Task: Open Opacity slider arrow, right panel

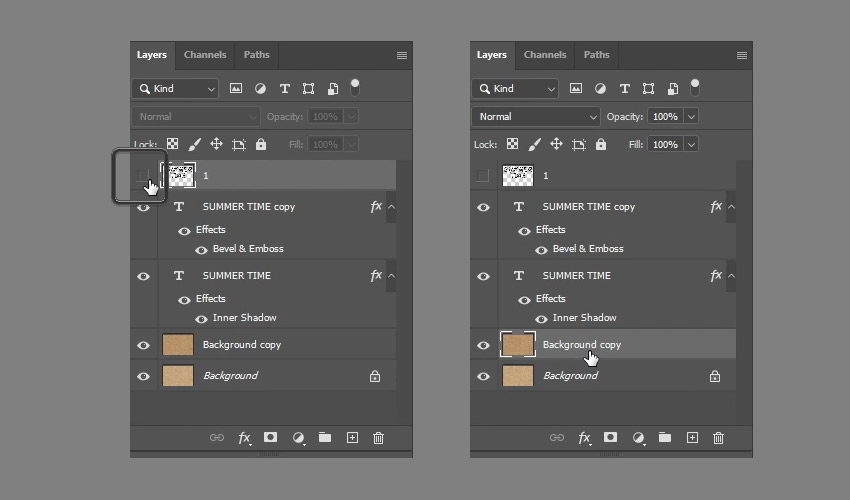Action: point(691,117)
